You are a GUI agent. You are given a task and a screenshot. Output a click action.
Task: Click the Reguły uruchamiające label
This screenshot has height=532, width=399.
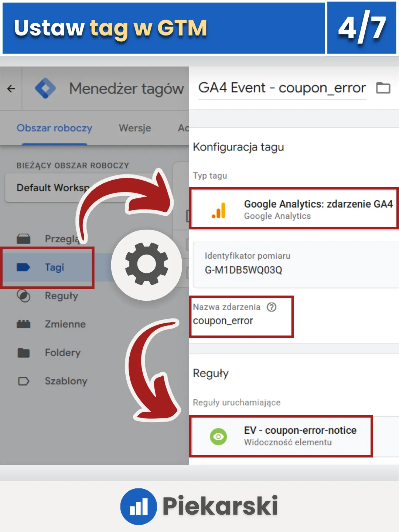tap(236, 402)
